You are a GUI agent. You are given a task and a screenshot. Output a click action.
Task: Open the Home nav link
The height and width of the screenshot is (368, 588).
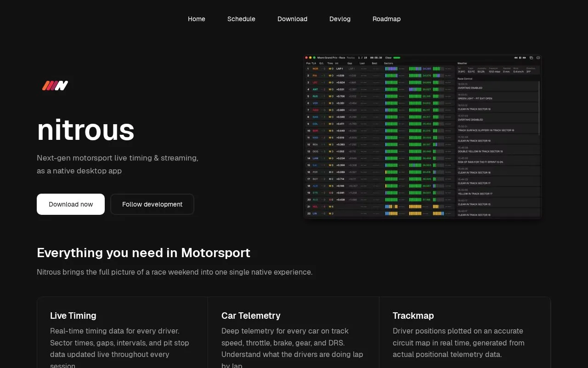(x=197, y=19)
